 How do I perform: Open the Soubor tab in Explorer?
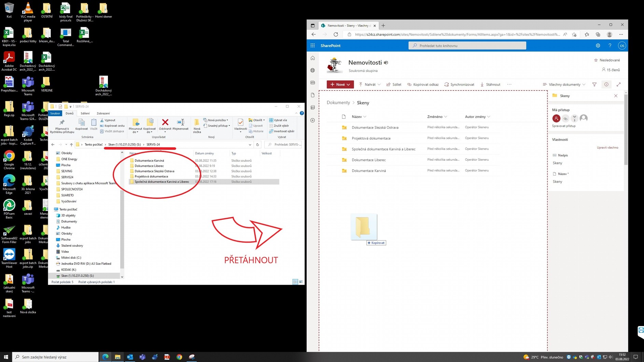55,113
